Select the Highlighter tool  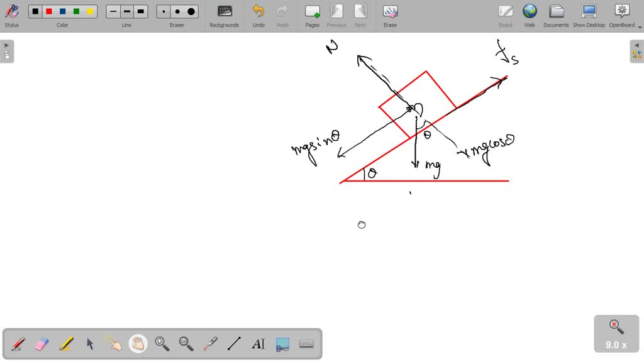(x=66, y=344)
